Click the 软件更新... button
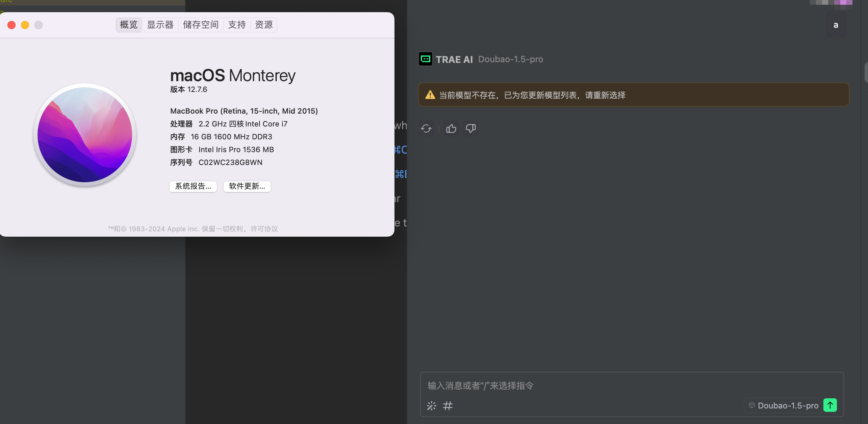868x424 pixels. pos(247,186)
